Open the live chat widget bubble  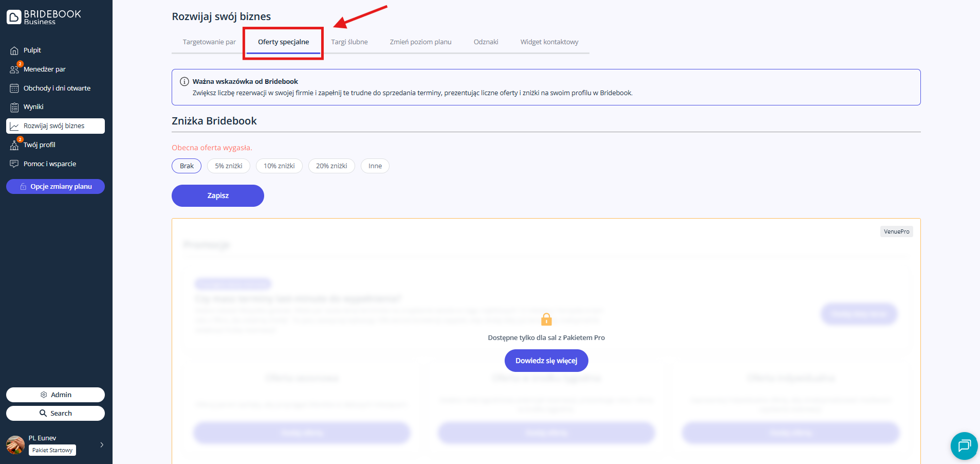click(964, 445)
